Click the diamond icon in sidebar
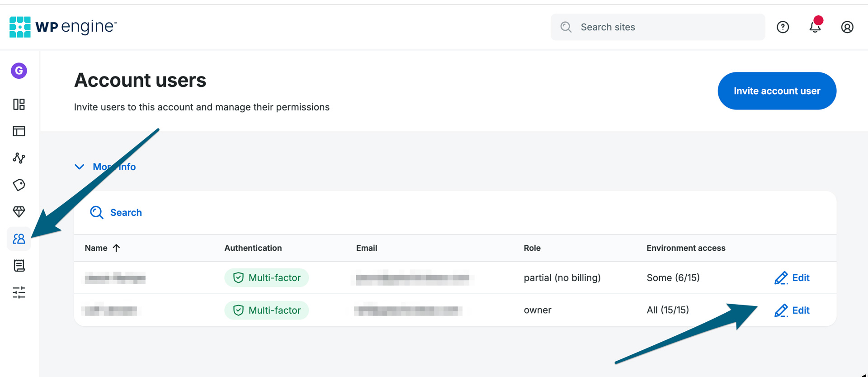The height and width of the screenshot is (377, 868). pyautogui.click(x=19, y=212)
